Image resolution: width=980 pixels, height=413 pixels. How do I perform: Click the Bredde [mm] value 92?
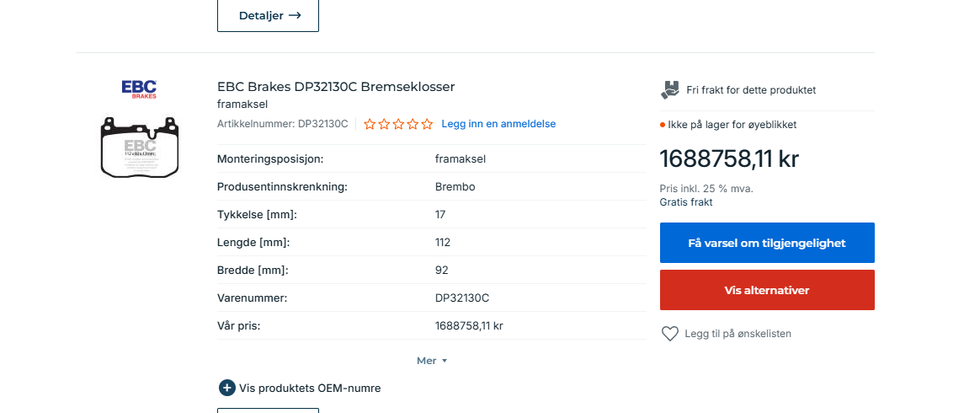tap(442, 271)
